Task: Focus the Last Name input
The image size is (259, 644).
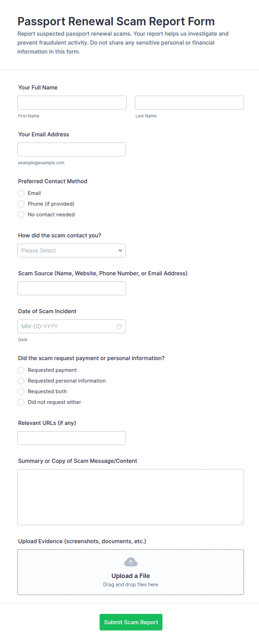Action: tap(189, 103)
